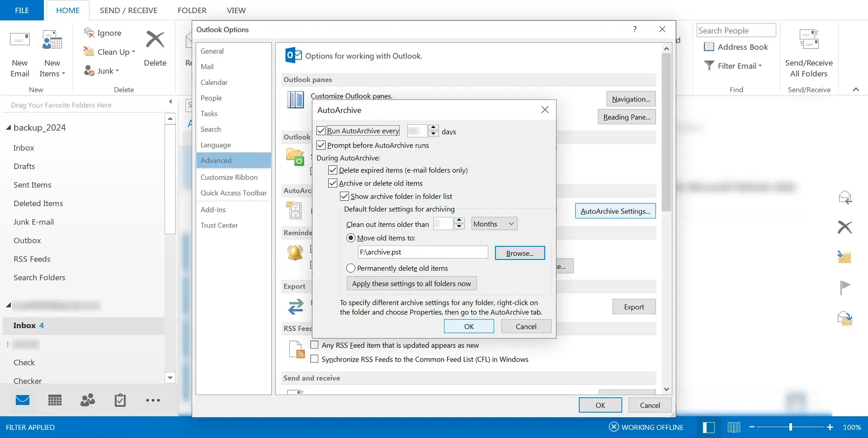Click the zoom out minus button
This screenshot has height=438, width=868.
(x=752, y=427)
